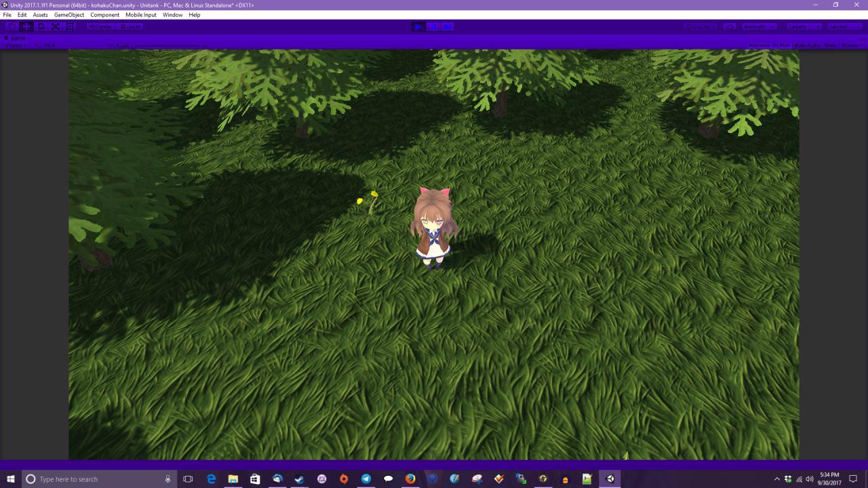Image resolution: width=868 pixels, height=488 pixels.
Task: Open the Layers dropdown
Action: pos(803,26)
